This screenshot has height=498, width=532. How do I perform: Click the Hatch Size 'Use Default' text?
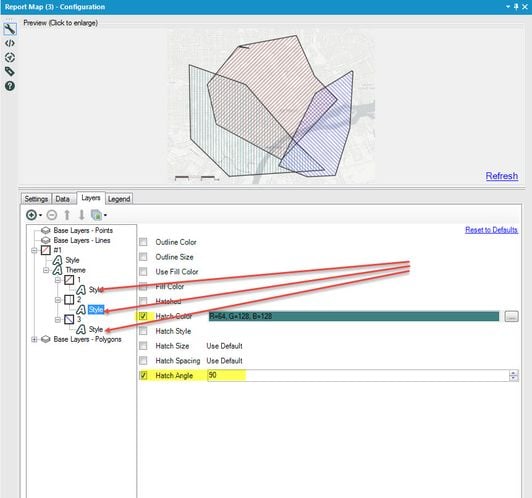coord(224,346)
